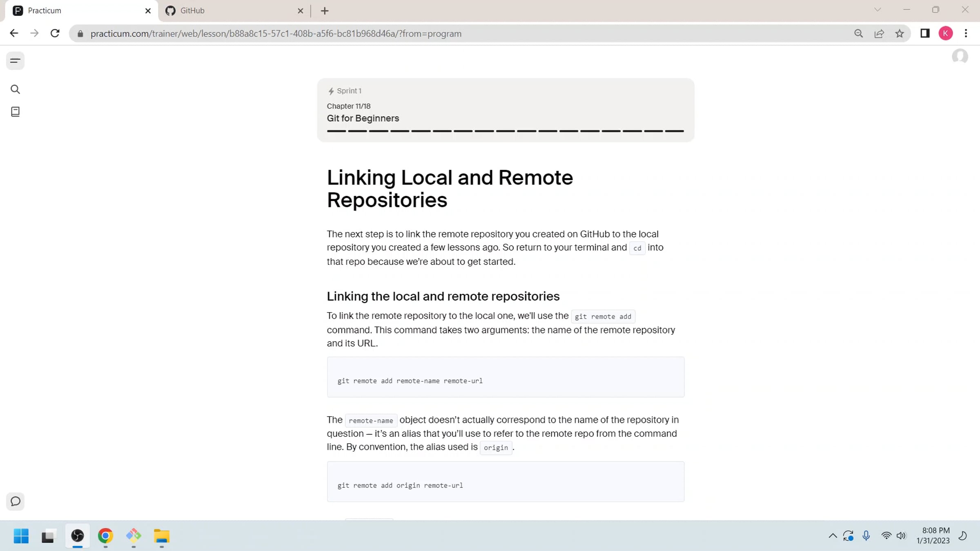Open the browser zoom magnifier icon
The width and height of the screenshot is (980, 551).
859,34
